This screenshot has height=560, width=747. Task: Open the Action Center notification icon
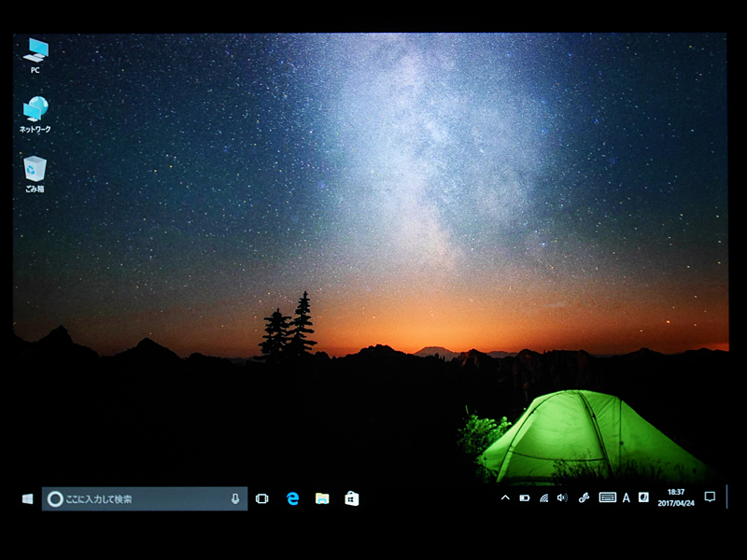(x=710, y=497)
